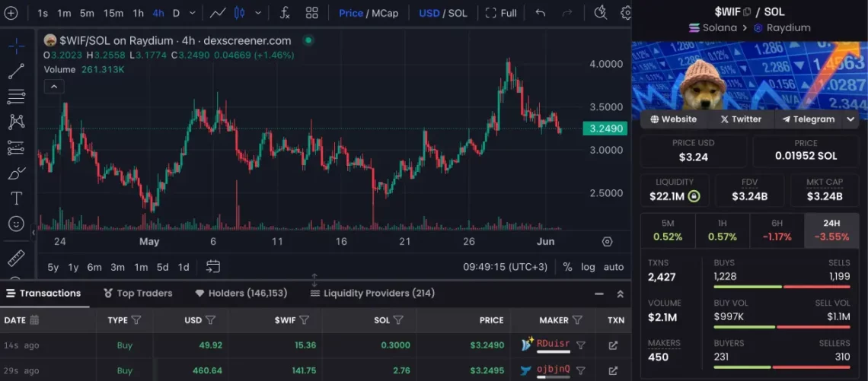Select candlestick chart type icon
Viewport: 868px width, 381px height.
tap(239, 13)
